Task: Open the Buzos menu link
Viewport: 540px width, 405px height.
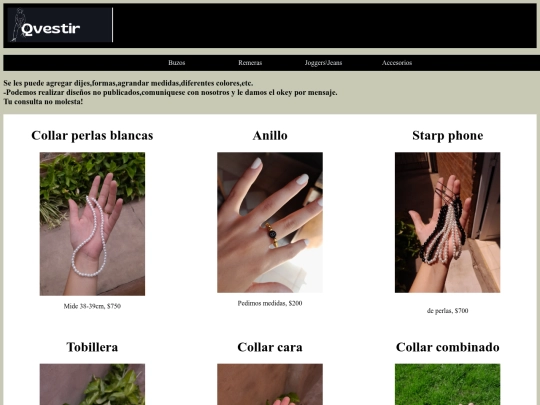Action: (x=177, y=63)
